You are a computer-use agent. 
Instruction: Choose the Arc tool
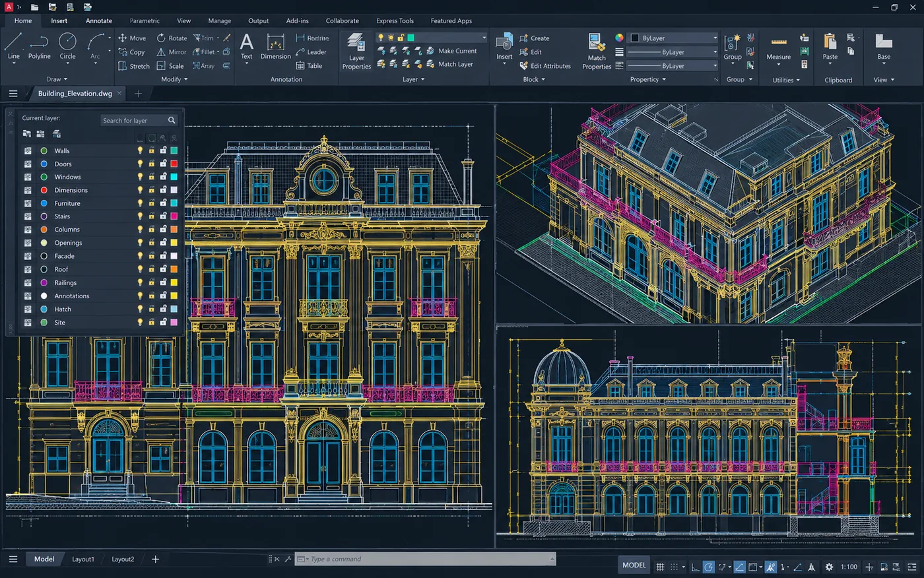[x=96, y=47]
